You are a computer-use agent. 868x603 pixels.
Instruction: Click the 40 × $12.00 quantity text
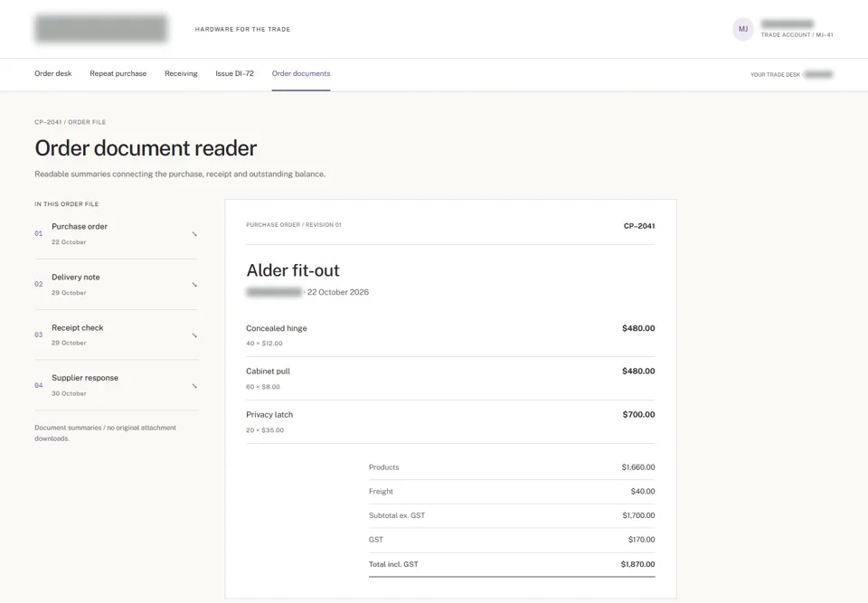point(264,344)
